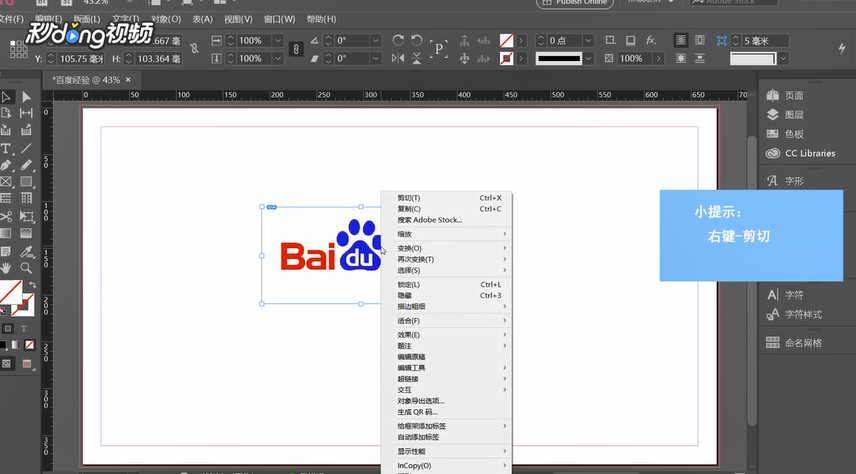Close the 百度经验 document tab
Screen dimensions: 856x474
[x=128, y=80]
